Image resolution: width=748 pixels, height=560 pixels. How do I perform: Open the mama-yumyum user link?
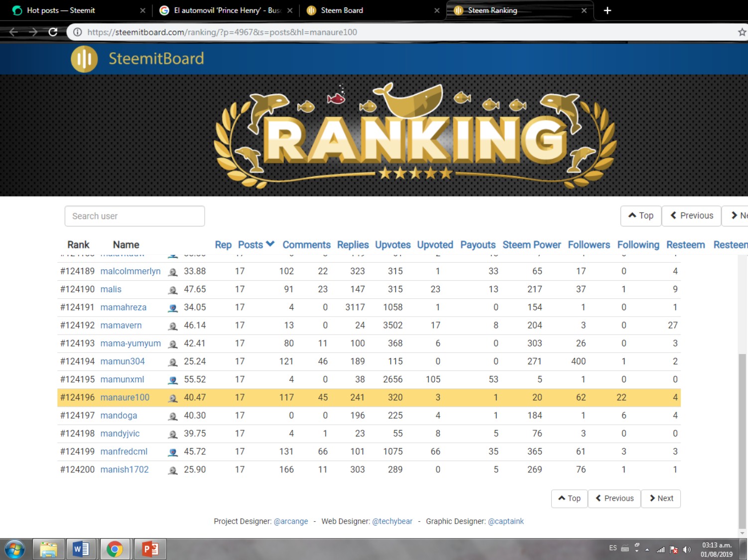[130, 343]
